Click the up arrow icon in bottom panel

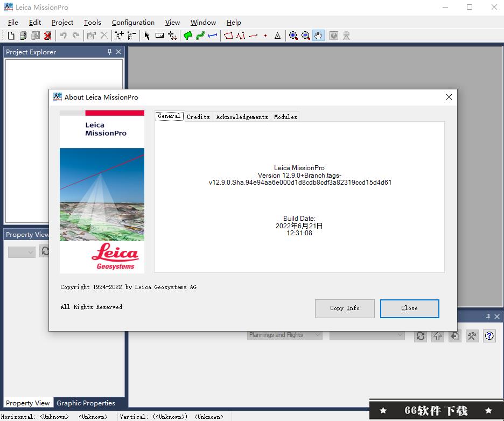(x=437, y=336)
